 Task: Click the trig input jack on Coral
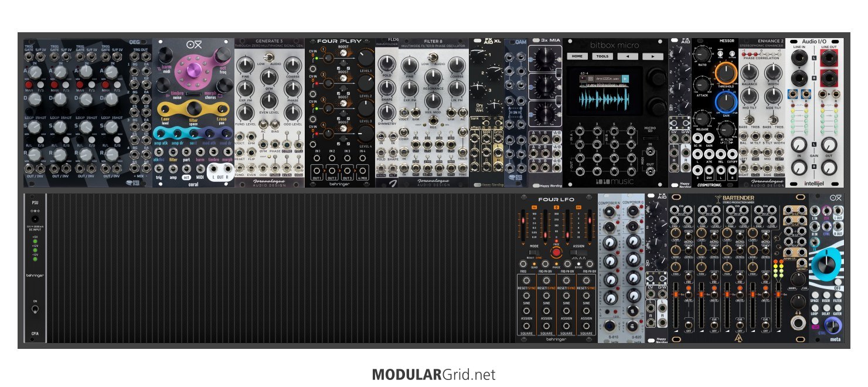click(159, 169)
